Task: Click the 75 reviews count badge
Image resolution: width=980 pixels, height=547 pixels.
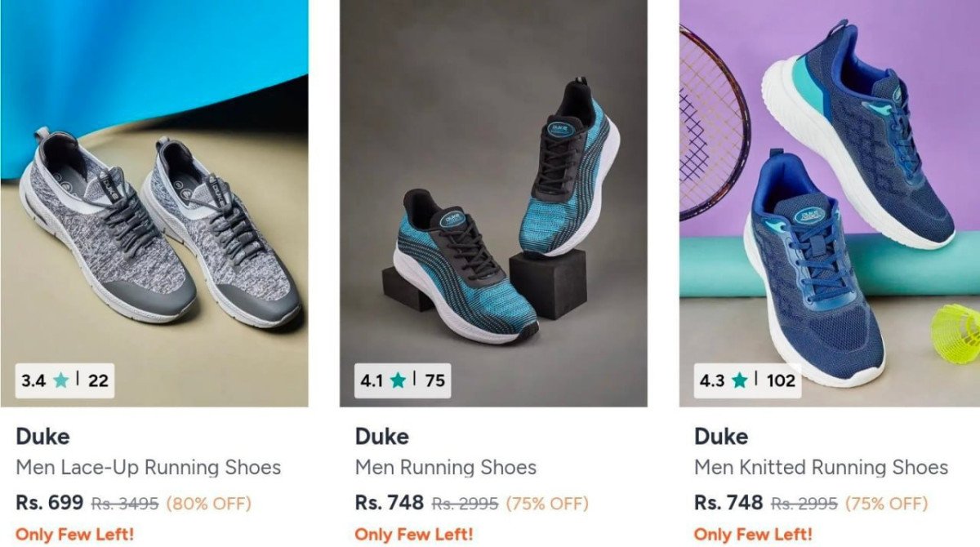Action: pos(435,380)
